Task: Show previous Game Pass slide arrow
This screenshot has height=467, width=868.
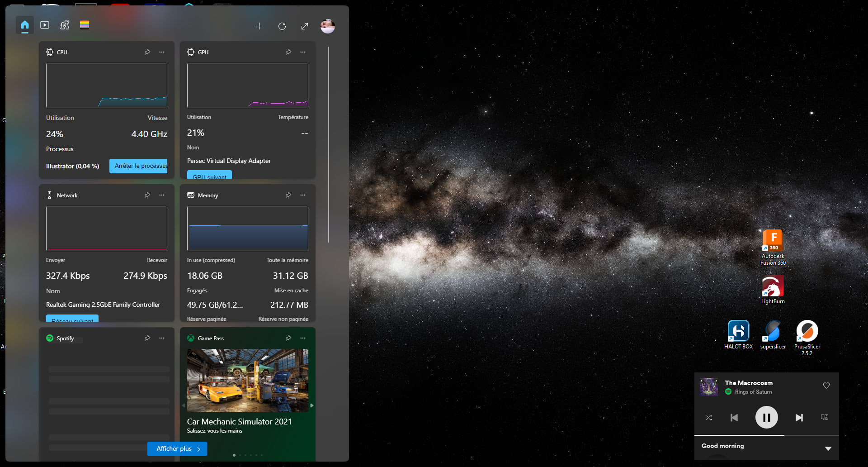Action: tap(184, 405)
